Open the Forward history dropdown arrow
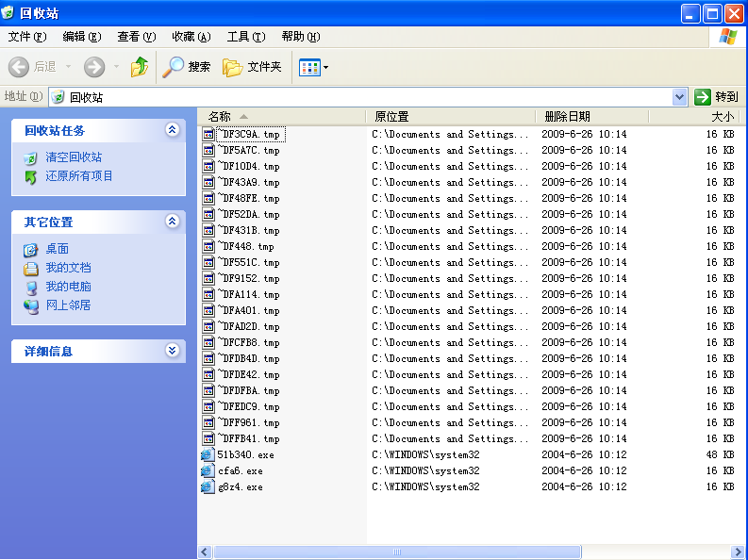The height and width of the screenshot is (560, 748). point(116,67)
